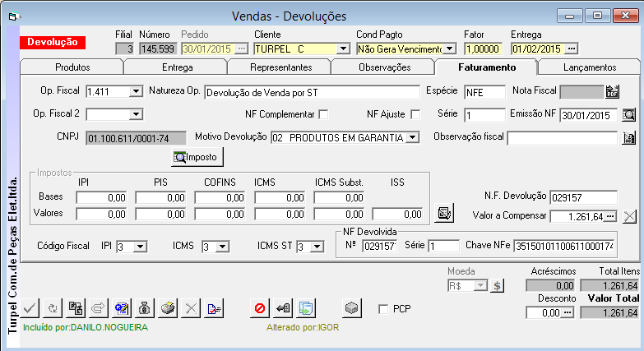
Task: Expand the Cond Pagto dropdown
Action: pos(449,49)
